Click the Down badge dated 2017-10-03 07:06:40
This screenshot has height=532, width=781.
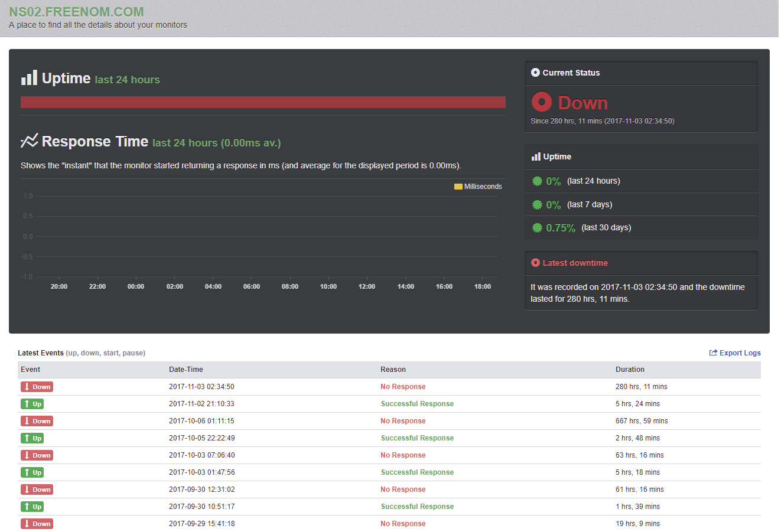click(x=37, y=455)
